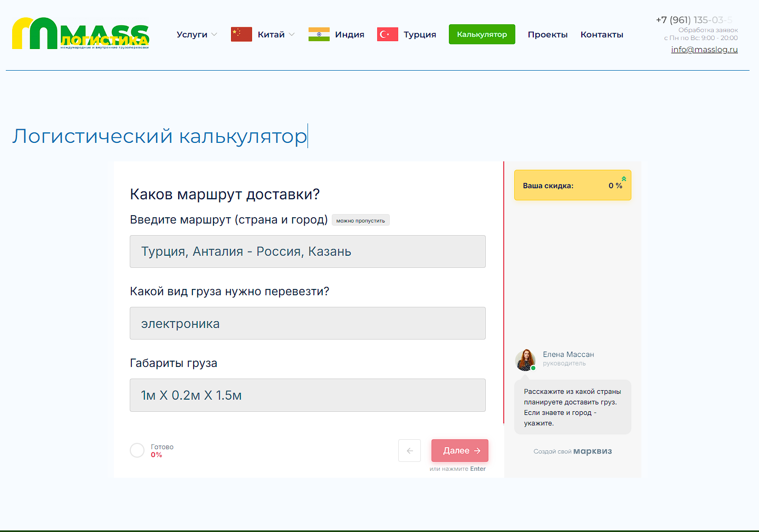Click Elena Massan's avatar photo

click(x=525, y=360)
